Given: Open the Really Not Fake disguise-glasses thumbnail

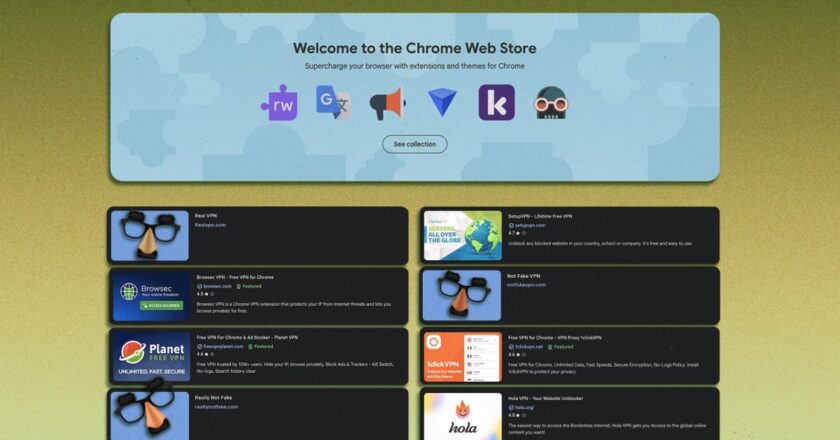Looking at the screenshot, I should 150,414.
